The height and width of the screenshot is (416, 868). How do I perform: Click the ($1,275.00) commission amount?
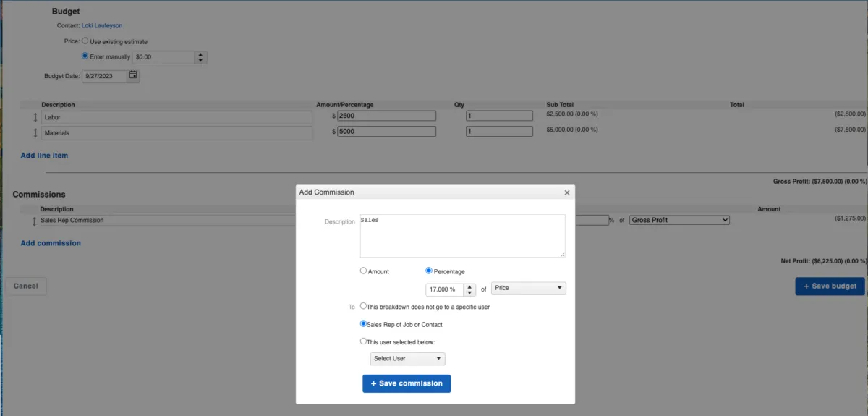coord(850,218)
